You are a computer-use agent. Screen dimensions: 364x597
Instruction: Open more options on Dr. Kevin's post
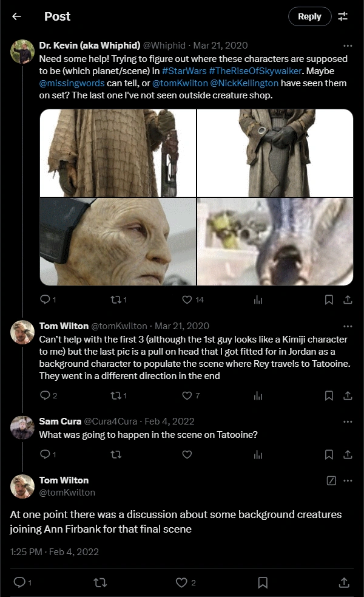(x=348, y=46)
